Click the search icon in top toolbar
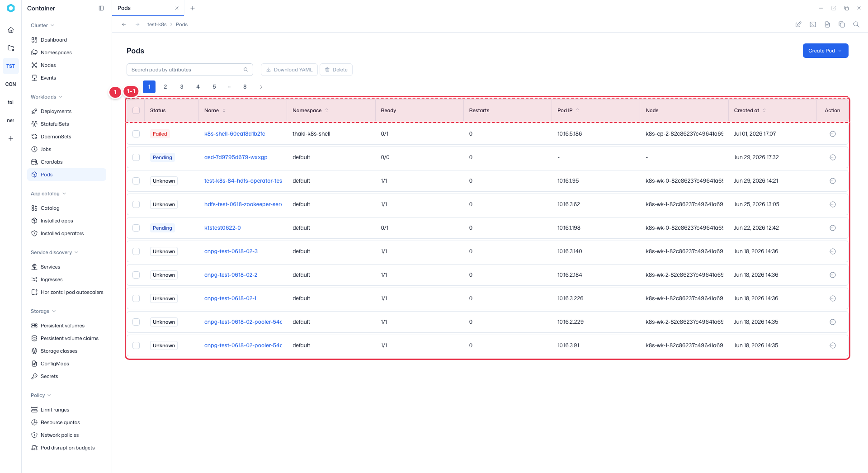Viewport: 868px width, 473px height. point(856,24)
